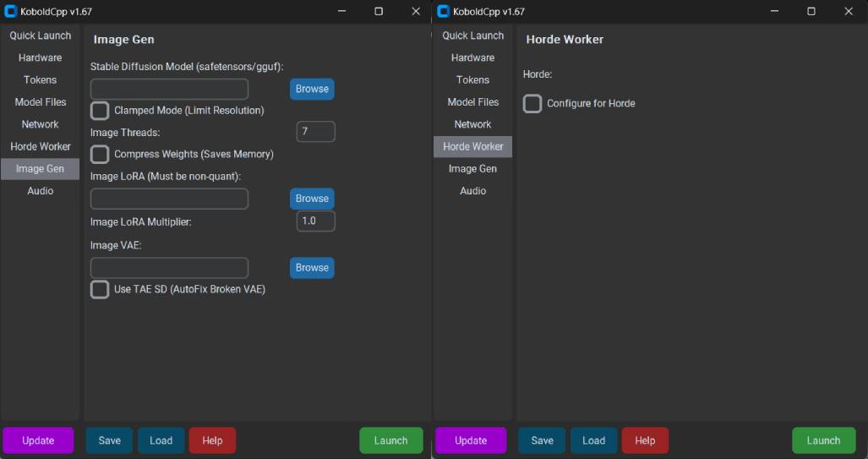Click the Image Threads number field
The width and height of the screenshot is (868, 459).
click(x=315, y=132)
